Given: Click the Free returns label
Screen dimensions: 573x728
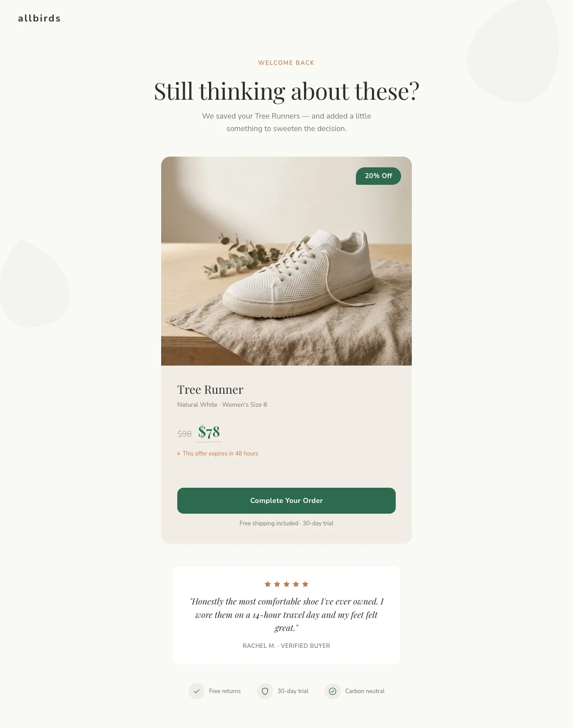Looking at the screenshot, I should click(x=225, y=691).
